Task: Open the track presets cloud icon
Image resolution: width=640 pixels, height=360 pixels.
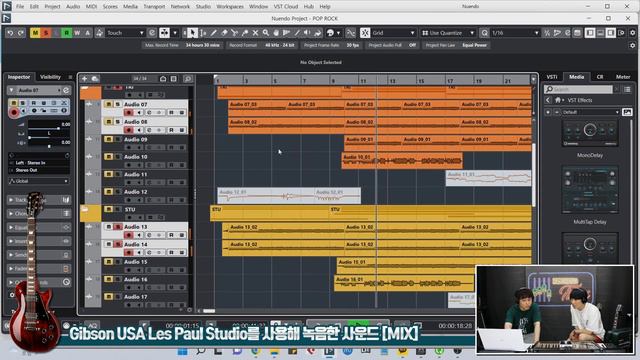Action: (95, 79)
